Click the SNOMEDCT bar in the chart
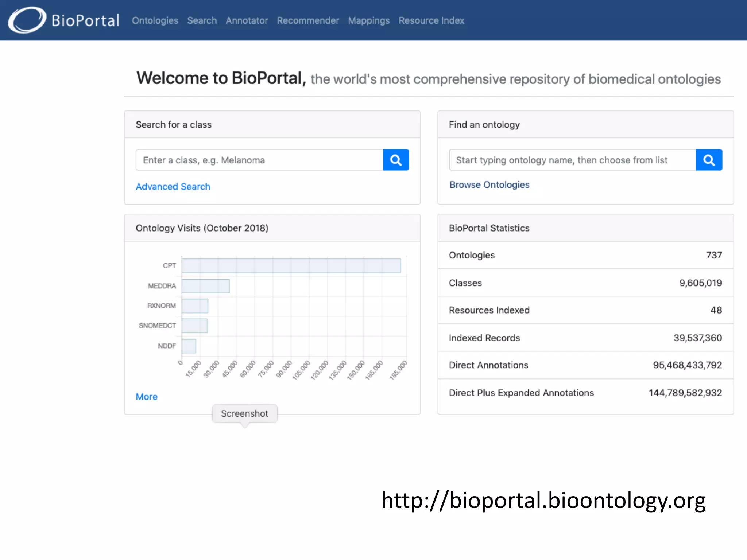Viewport: 747px width, 560px height. click(194, 326)
